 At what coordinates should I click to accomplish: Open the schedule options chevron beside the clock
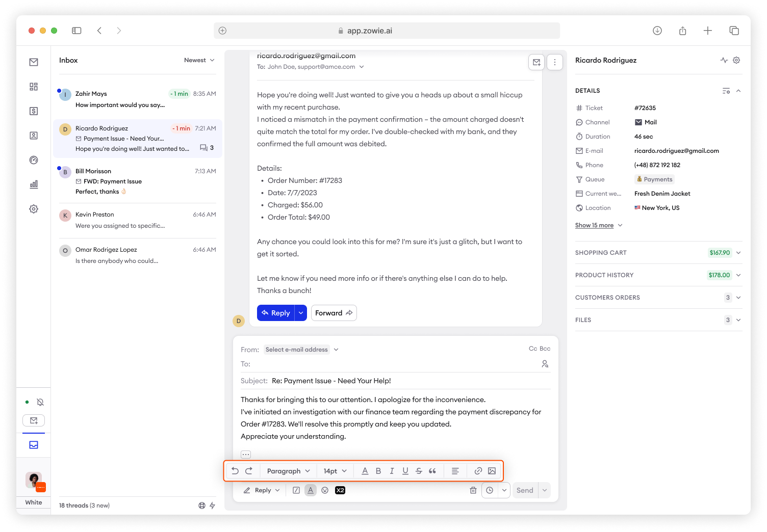504,490
